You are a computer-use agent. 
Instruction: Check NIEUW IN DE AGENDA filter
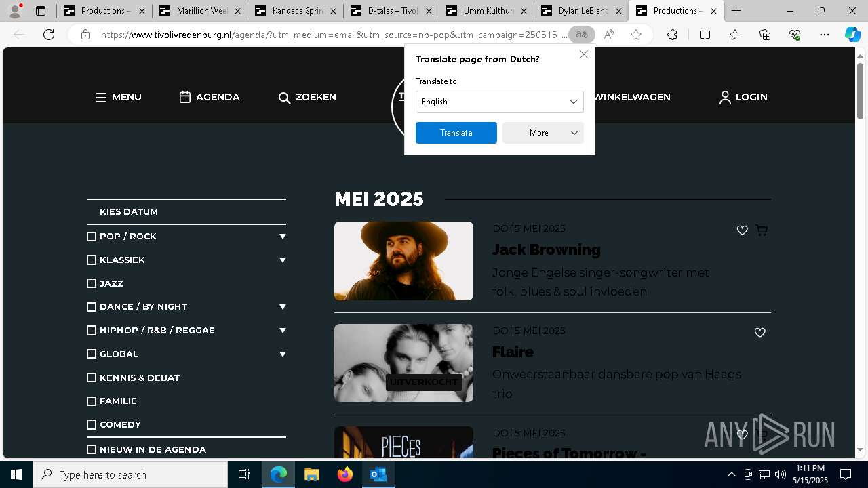coord(92,449)
